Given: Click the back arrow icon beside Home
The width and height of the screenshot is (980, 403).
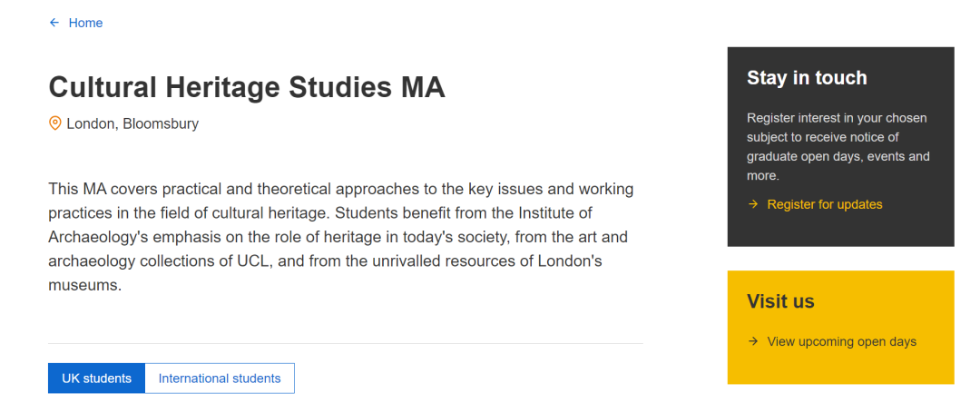Looking at the screenshot, I should click(x=54, y=23).
